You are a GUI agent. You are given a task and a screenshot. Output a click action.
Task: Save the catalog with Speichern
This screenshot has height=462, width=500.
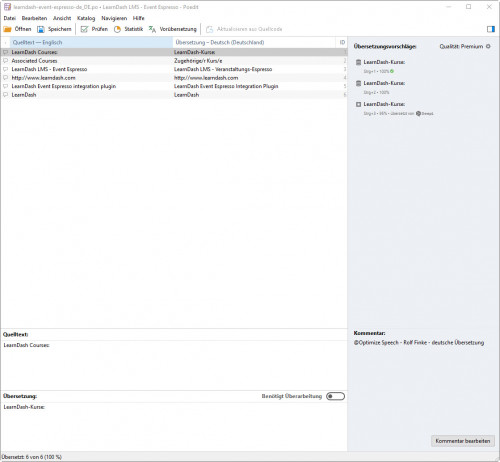pos(54,29)
